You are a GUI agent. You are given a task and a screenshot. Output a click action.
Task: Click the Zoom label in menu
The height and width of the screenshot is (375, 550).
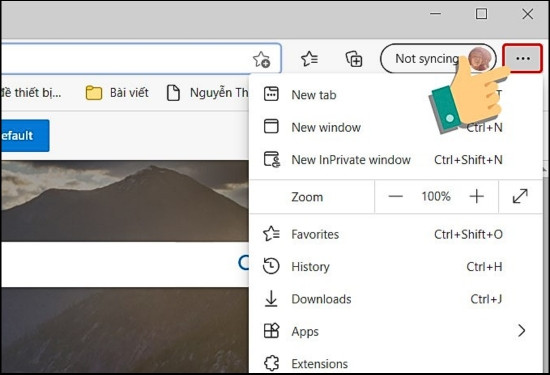307,197
